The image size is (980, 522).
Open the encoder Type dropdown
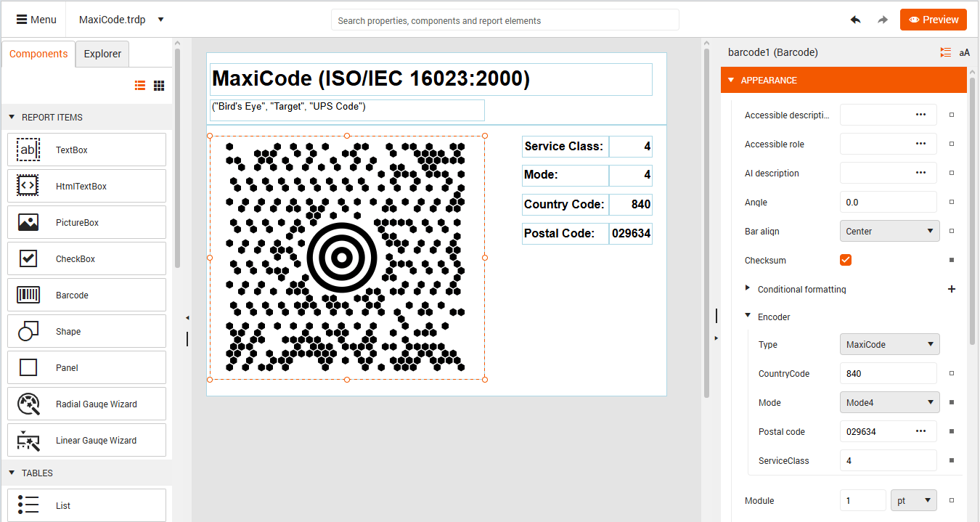pos(889,344)
